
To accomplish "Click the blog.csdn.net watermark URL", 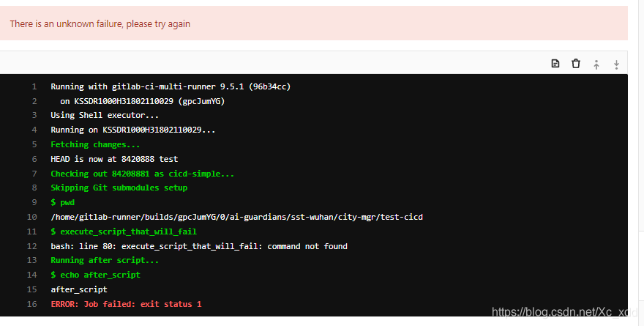I will click(565, 312).
